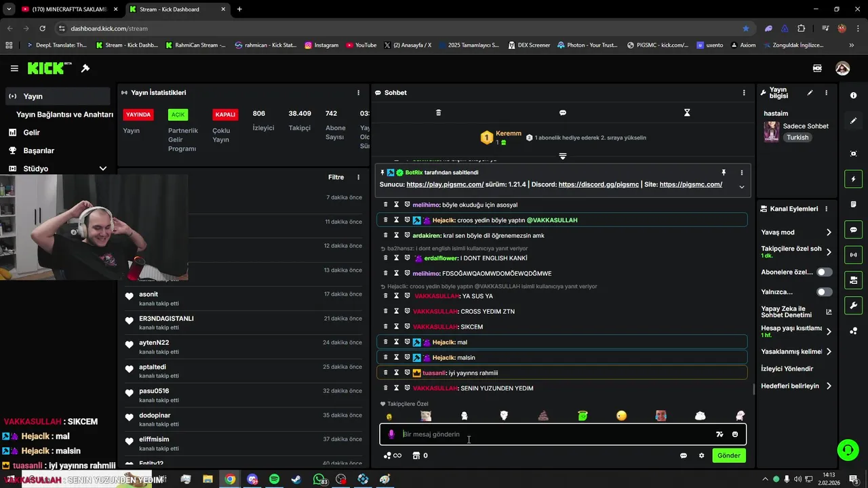The height and width of the screenshot is (488, 868).
Task: Timeout ardakiren using the hourglass icon
Action: pos(397,235)
